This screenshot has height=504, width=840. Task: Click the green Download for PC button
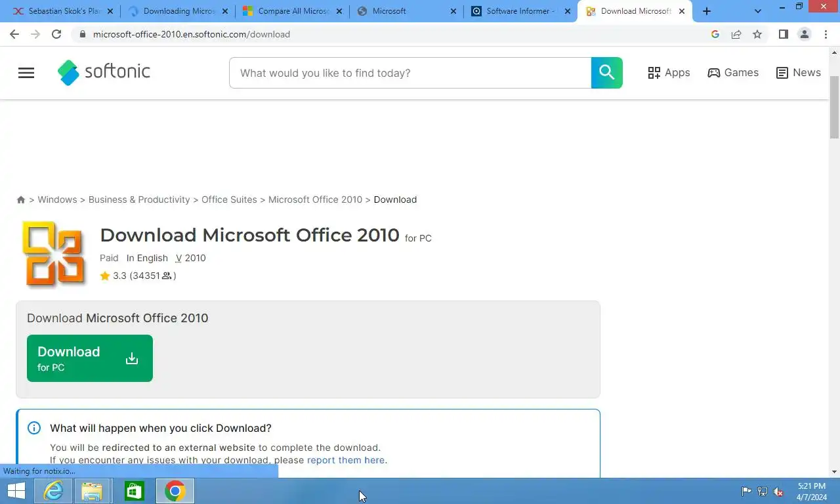[x=90, y=358]
